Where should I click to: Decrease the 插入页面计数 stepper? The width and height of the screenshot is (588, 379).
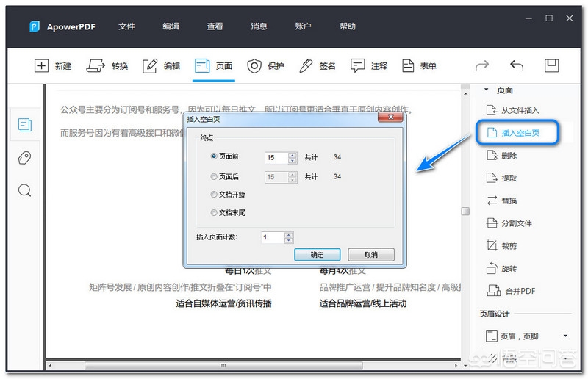(289, 240)
